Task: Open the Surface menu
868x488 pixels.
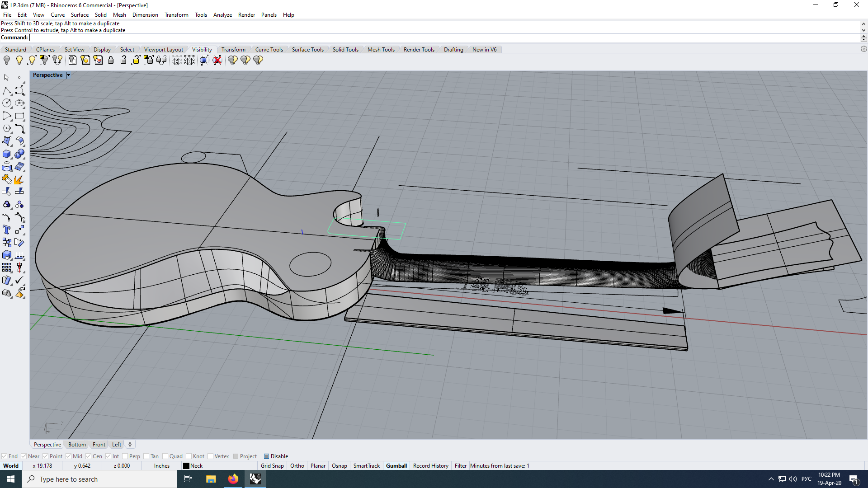Action: tap(80, 15)
